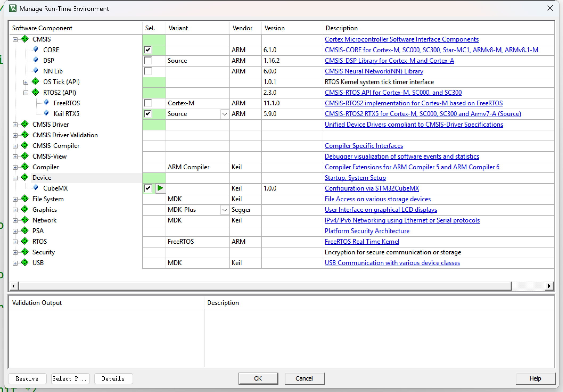
Task: Click the CORE component icon
Action: coord(36,49)
